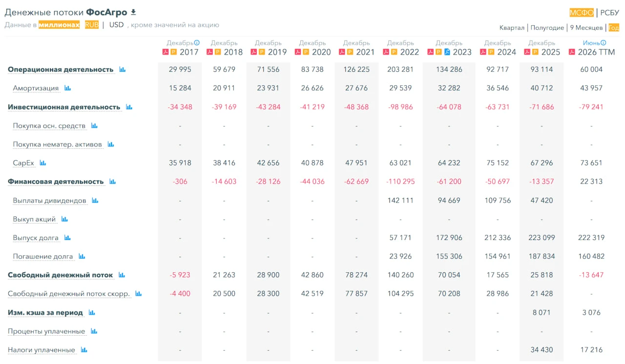
Task: Open the 2017 PDF report icon
Action: 166,52
